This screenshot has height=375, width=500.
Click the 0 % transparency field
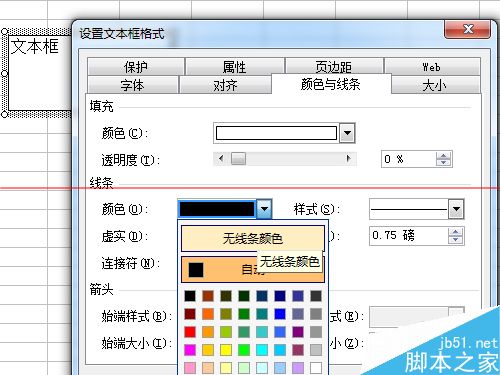click(x=409, y=159)
